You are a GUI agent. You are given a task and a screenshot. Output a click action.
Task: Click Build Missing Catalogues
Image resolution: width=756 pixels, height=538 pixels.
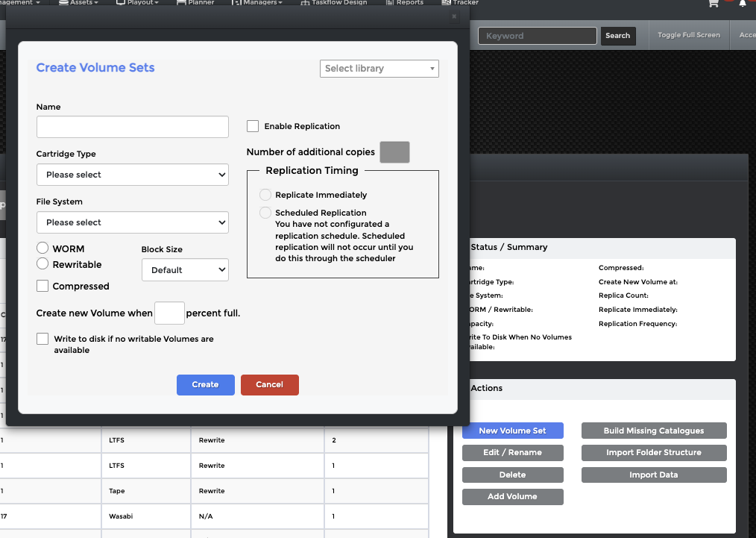(x=654, y=431)
